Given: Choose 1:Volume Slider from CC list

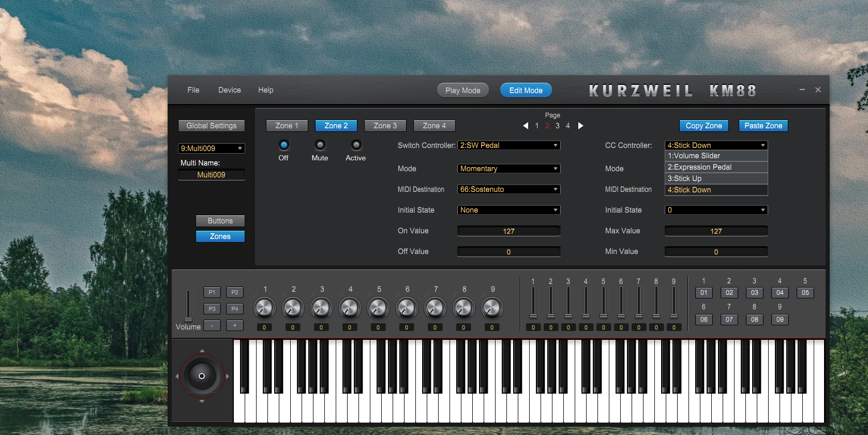Looking at the screenshot, I should (x=716, y=156).
